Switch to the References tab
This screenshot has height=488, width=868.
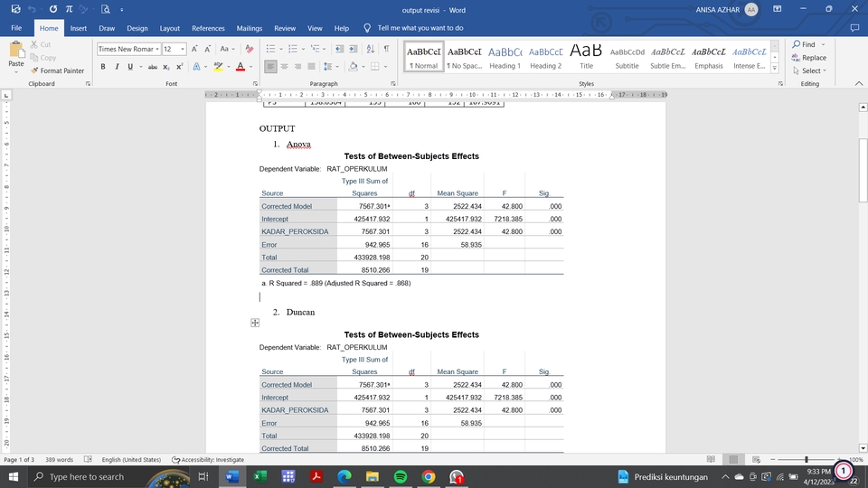click(208, 28)
